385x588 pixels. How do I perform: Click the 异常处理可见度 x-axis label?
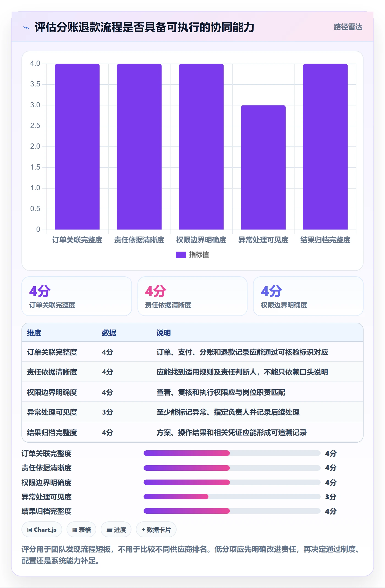[263, 240]
